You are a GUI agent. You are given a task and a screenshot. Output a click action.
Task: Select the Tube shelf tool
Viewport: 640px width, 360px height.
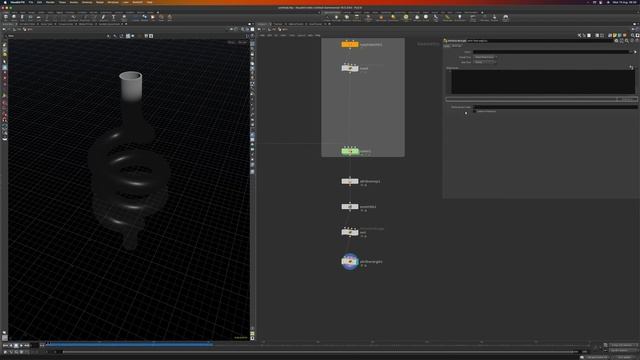(22, 17)
